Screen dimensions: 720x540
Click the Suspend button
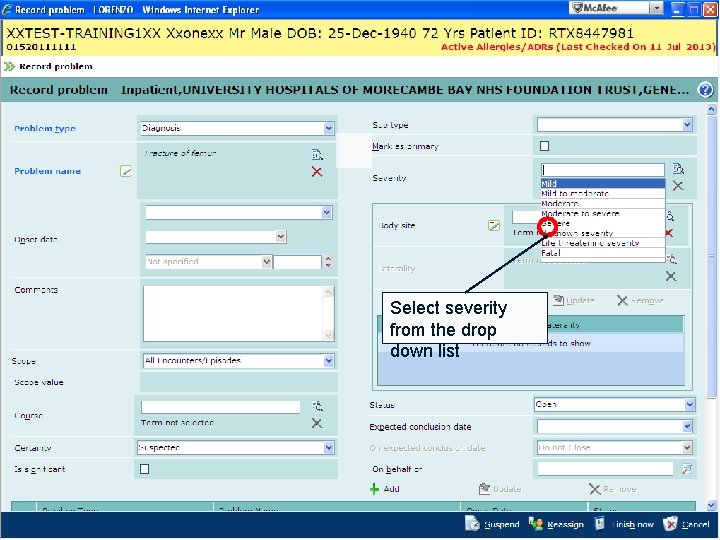coord(492,524)
